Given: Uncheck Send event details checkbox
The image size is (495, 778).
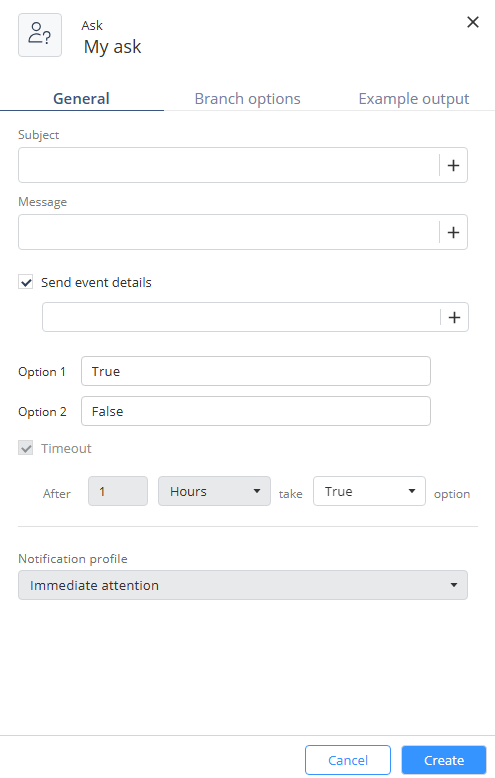Looking at the screenshot, I should pos(26,282).
